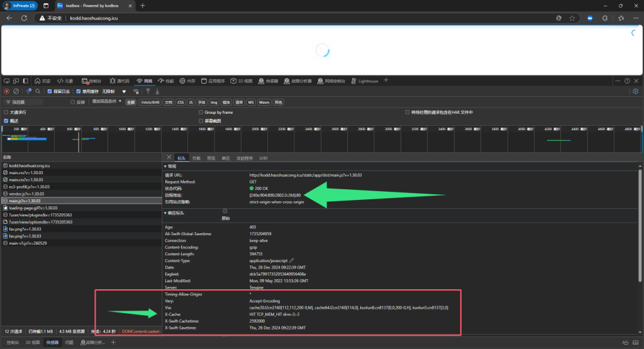Open network settings gear icon
Viewport: 644px width, 349px height.
(635, 91)
